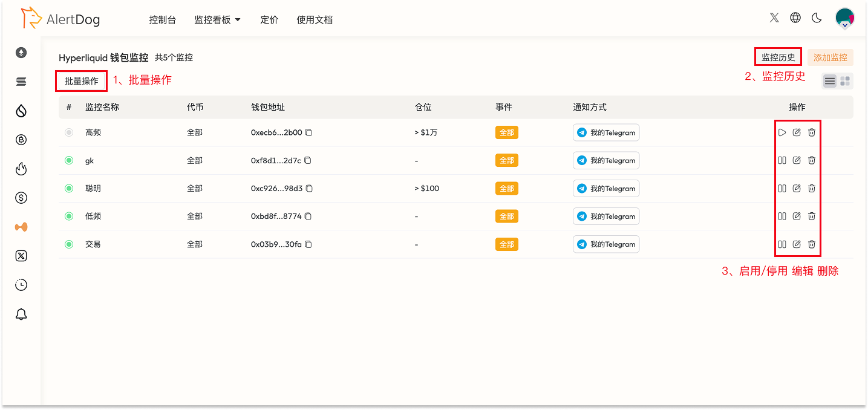Screen dimensions: 868x410
Task: Open notifications via the bell icon
Action: pyautogui.click(x=21, y=313)
